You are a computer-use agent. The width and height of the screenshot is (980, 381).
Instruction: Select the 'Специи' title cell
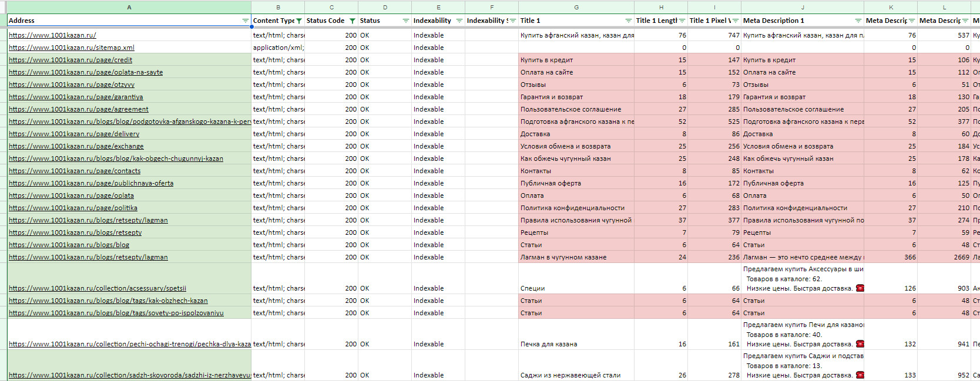[532, 288]
